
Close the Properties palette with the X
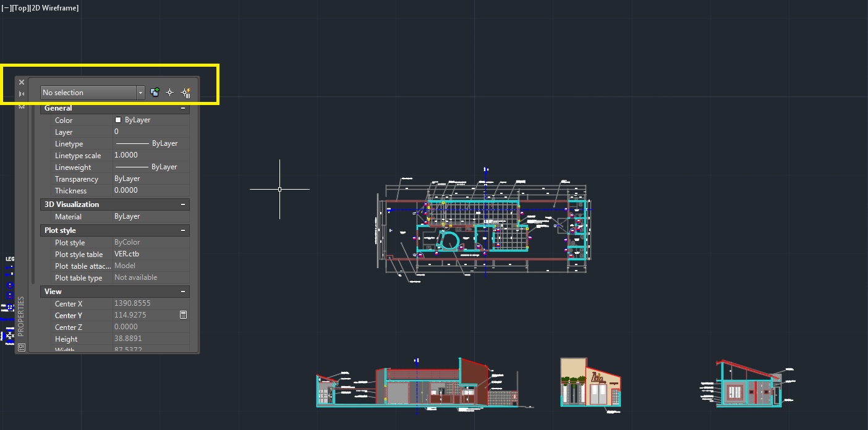coord(22,82)
